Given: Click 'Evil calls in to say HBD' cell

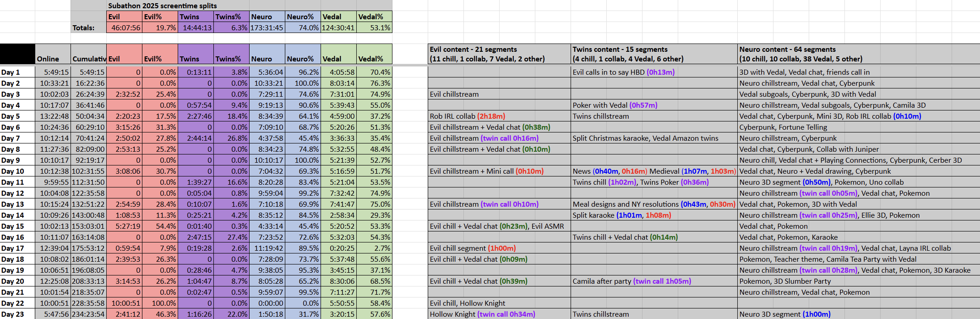Looking at the screenshot, I should click(654, 72).
